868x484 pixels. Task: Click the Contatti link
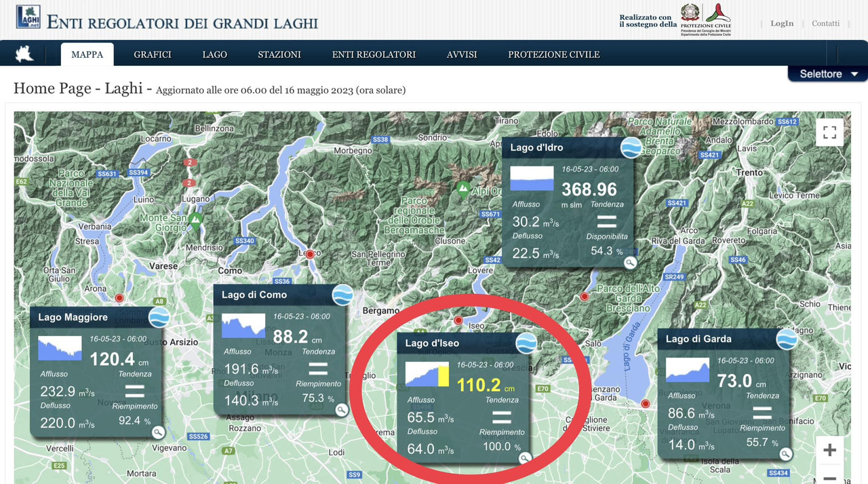click(x=826, y=23)
